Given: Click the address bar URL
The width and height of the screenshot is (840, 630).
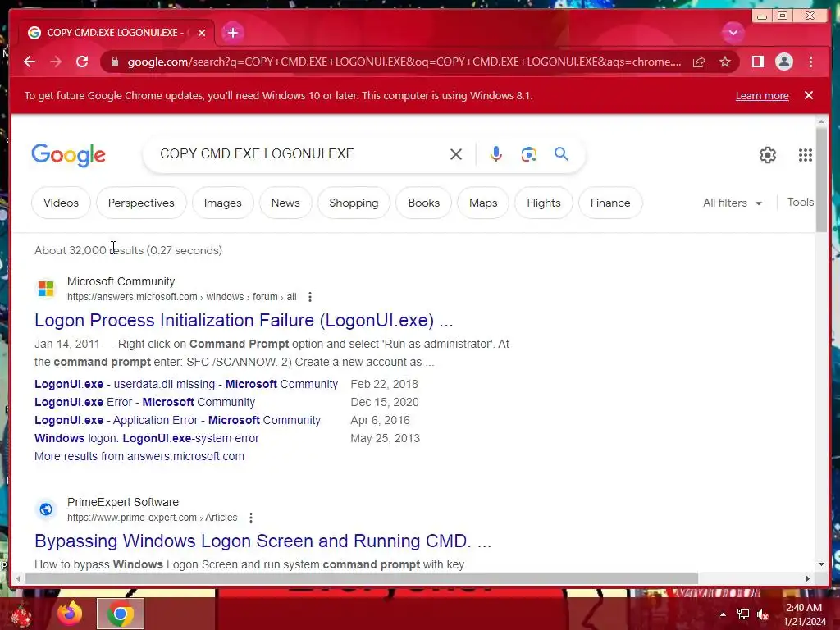Looking at the screenshot, I should (x=404, y=62).
